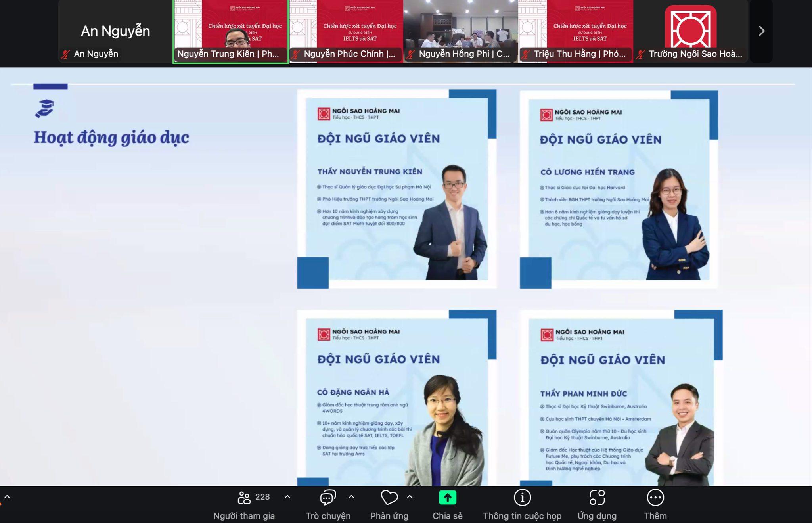Click the Thầy Nguyễn Trung Kiên card
The height and width of the screenshot is (523, 812).
coord(396,189)
